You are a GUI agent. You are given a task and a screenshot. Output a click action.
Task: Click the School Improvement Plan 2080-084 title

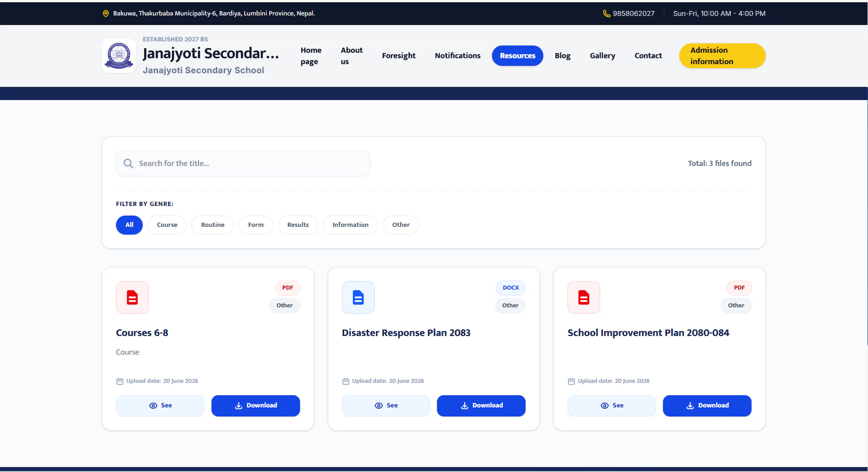(648, 333)
